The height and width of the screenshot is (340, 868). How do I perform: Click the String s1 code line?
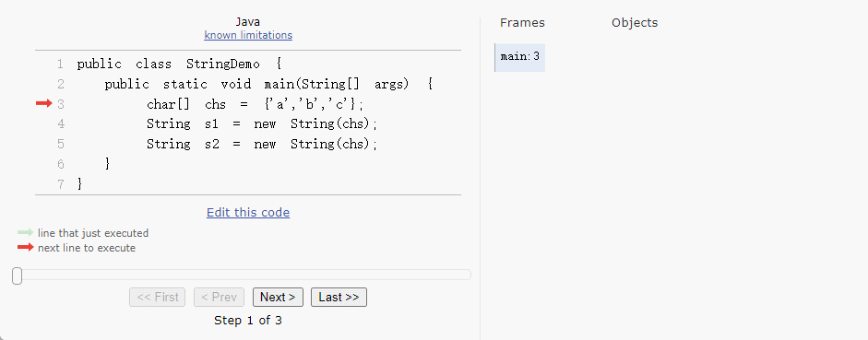262,123
